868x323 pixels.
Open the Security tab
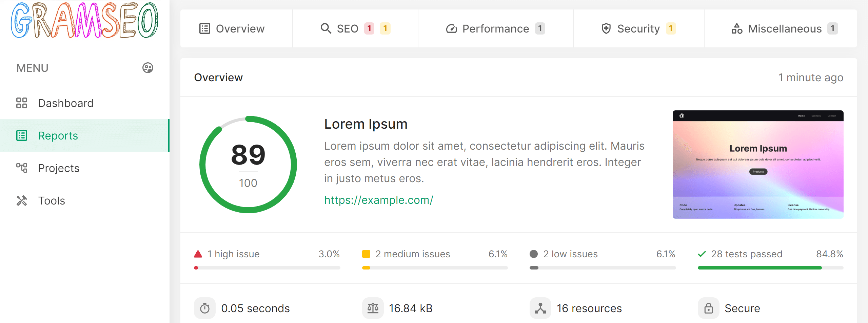click(638, 29)
